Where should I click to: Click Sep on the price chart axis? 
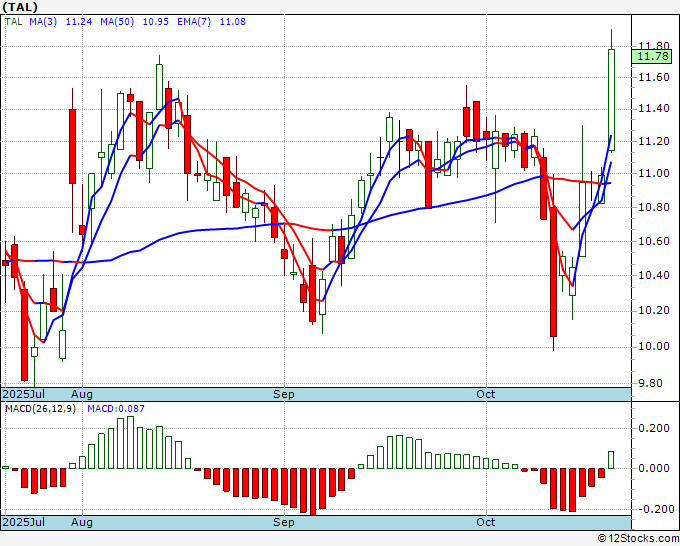[x=284, y=394]
